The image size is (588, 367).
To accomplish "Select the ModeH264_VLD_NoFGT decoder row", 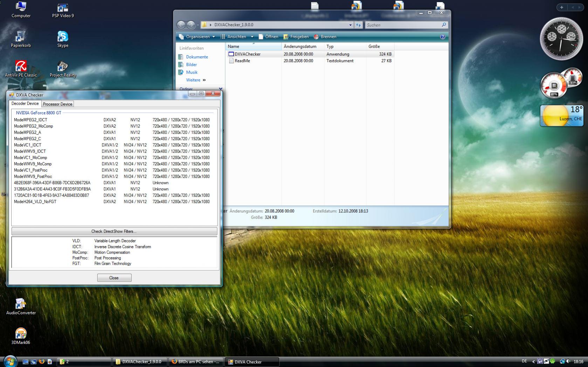I will (112, 202).
